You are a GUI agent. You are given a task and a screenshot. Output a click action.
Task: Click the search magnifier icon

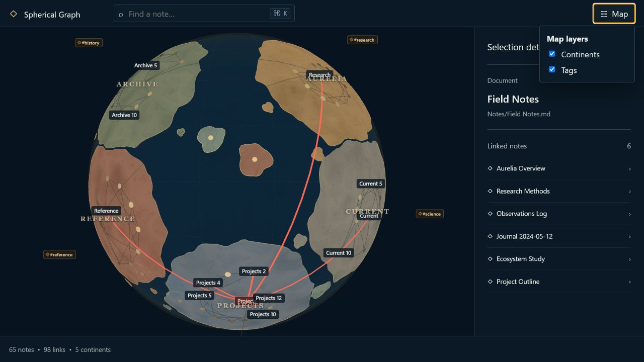(x=121, y=15)
